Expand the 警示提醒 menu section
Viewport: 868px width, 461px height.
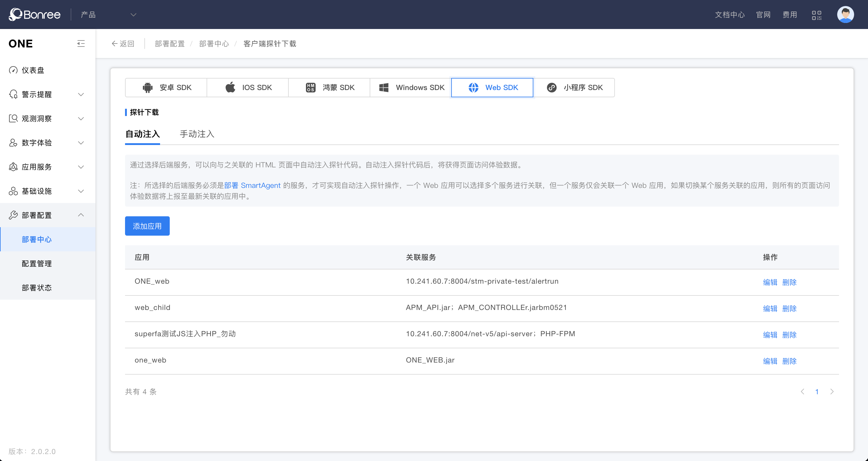click(36, 94)
